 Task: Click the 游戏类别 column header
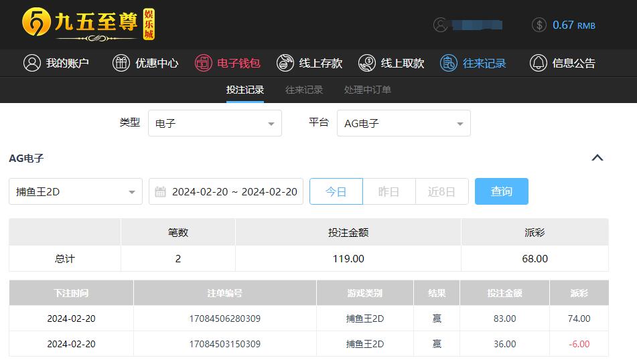[x=365, y=293]
